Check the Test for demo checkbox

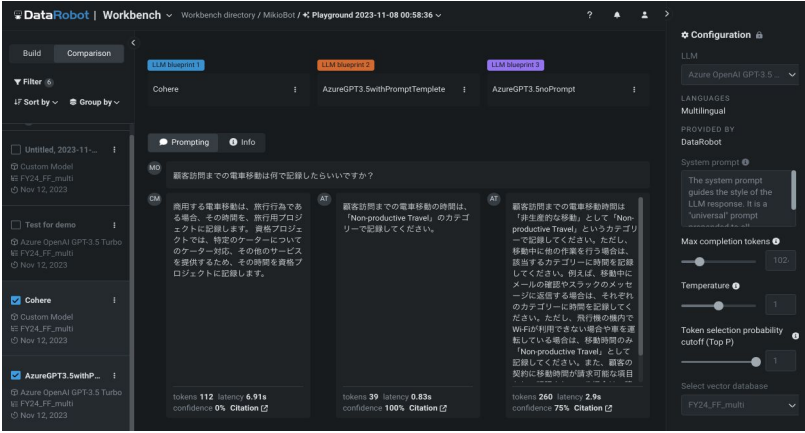[x=16, y=224]
